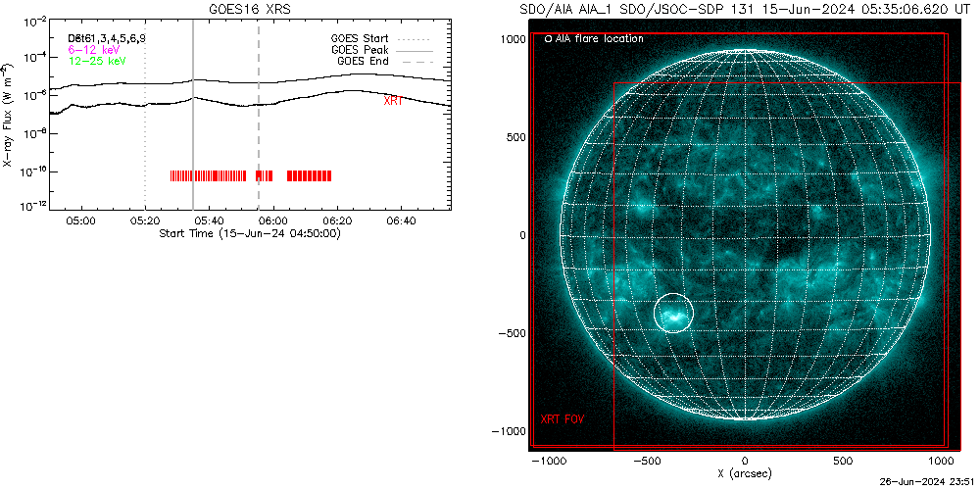Click the 10^-12 flux axis tick label
This screenshot has width=980, height=490.
(x=34, y=205)
